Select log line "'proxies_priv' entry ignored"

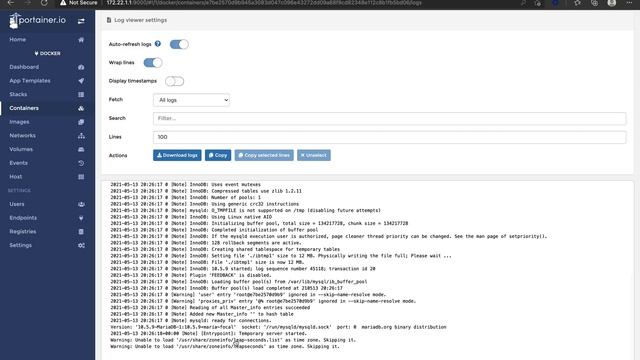[x=263, y=301]
